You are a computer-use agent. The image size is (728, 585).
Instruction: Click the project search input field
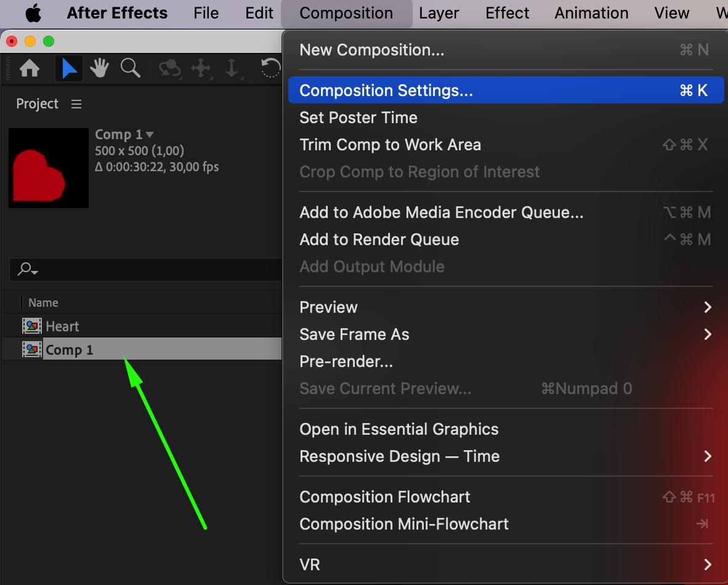click(146, 269)
